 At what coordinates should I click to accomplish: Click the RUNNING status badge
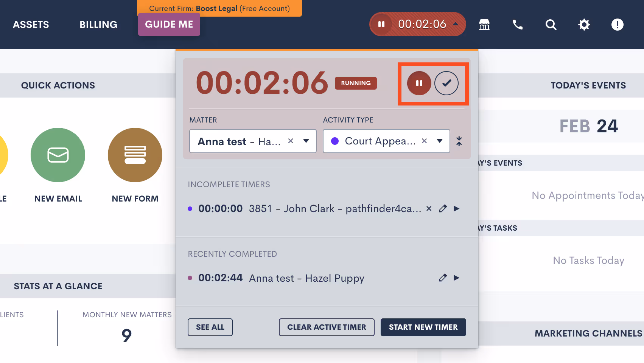(356, 83)
